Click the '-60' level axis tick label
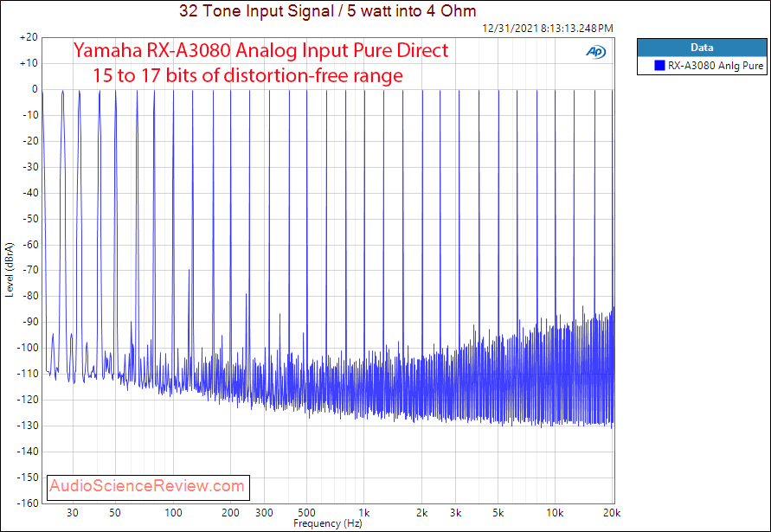Screen dimensions: 771x532 pos(30,244)
